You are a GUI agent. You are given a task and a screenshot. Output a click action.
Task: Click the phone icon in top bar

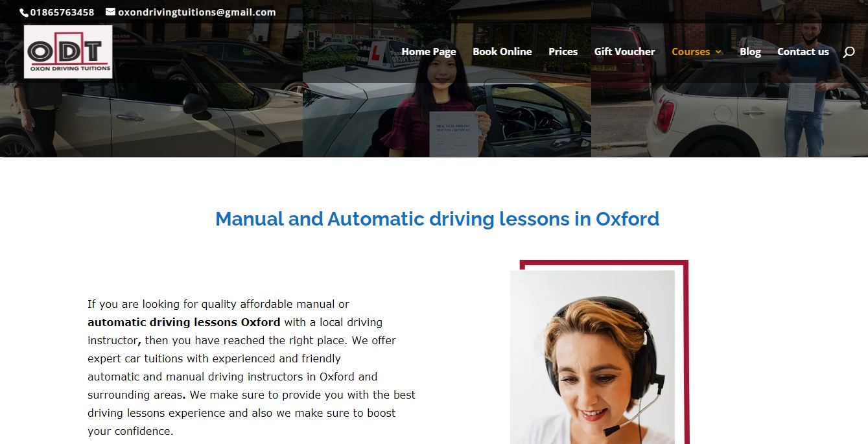click(x=24, y=12)
